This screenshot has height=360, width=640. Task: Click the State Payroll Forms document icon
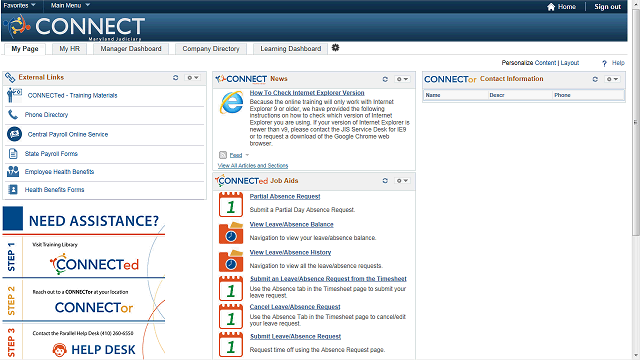[13, 153]
